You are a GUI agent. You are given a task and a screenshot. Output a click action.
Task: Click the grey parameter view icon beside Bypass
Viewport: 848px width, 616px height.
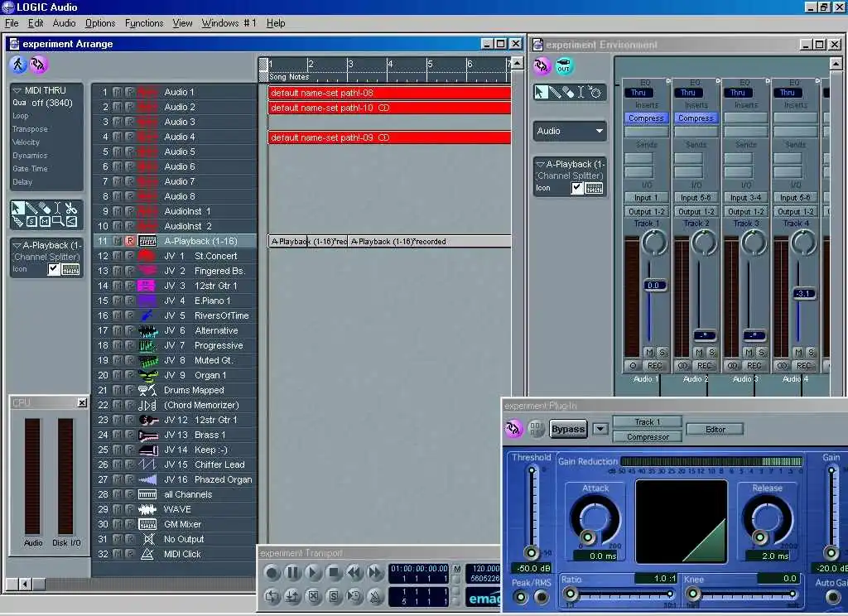(x=536, y=429)
